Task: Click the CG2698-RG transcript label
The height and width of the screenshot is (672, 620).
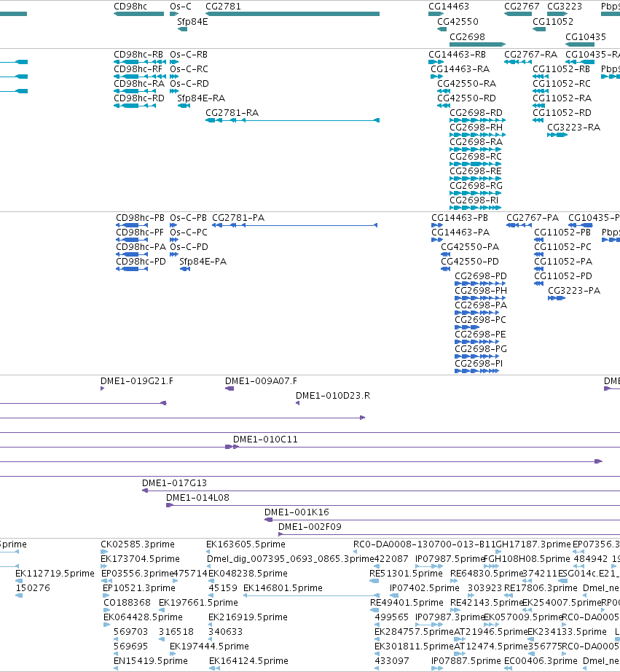Action: tap(476, 186)
